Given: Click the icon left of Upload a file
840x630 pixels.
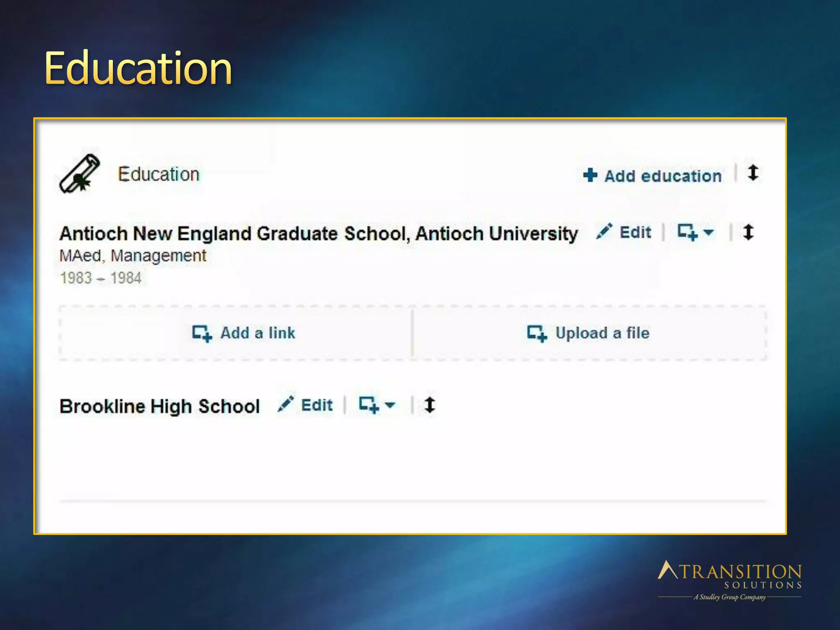Looking at the screenshot, I should [536, 333].
